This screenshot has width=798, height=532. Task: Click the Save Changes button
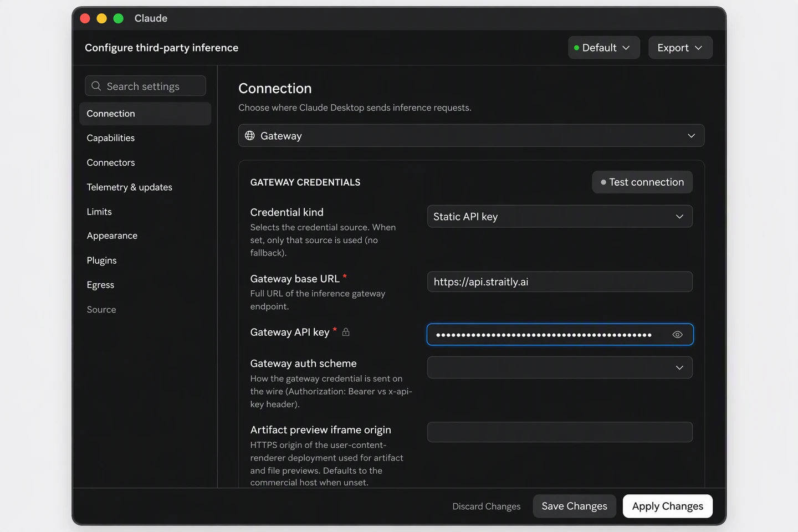pos(575,507)
